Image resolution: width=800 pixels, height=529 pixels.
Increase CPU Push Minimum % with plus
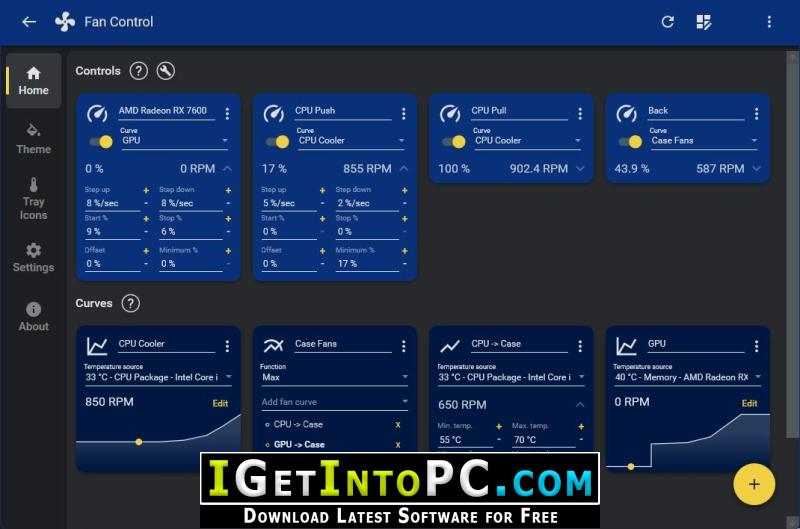[x=405, y=251]
